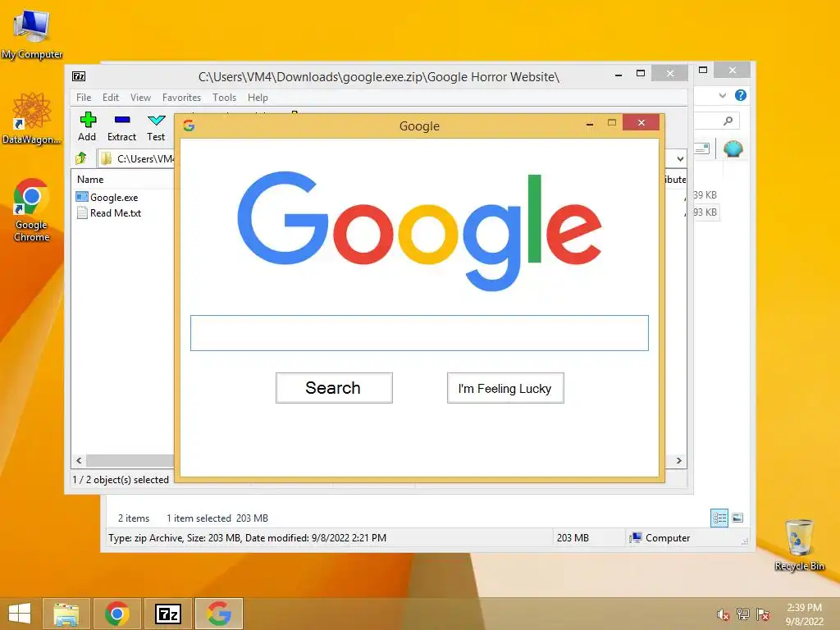This screenshot has height=630, width=840.
Task: Click the Explorer details view icon
Action: click(x=719, y=518)
